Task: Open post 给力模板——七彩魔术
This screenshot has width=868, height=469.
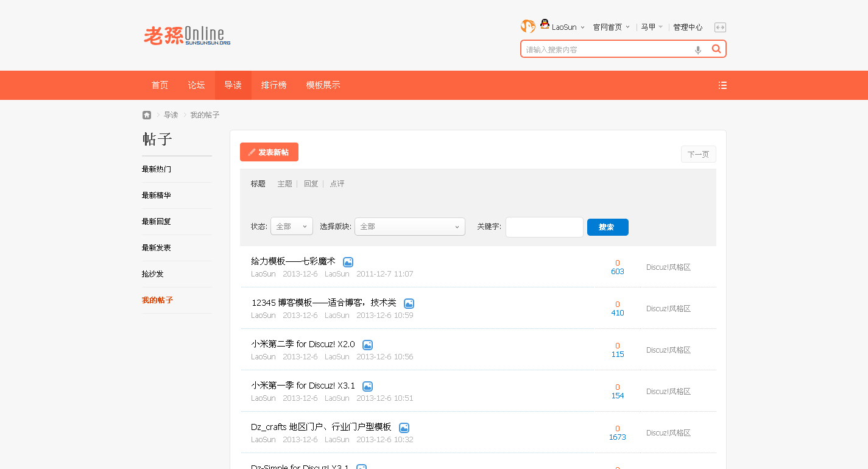Action: (294, 261)
